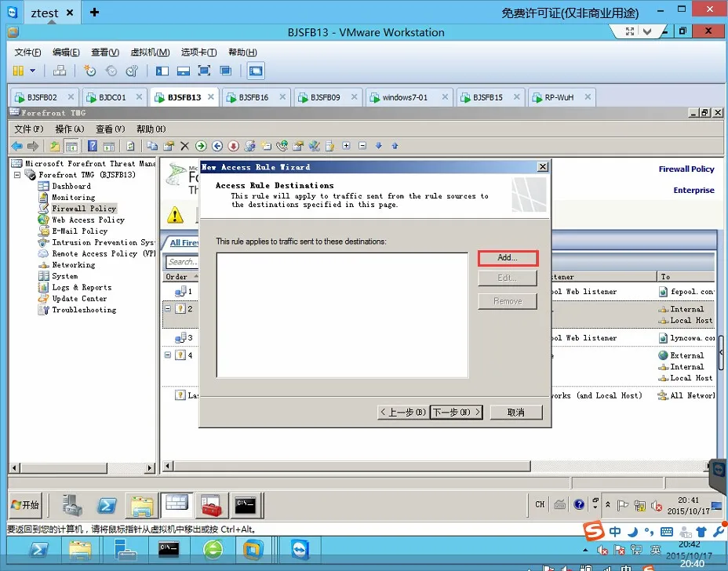Click the TMG back arrow toolbar icon
This screenshot has height=571, width=728.
click(x=16, y=146)
